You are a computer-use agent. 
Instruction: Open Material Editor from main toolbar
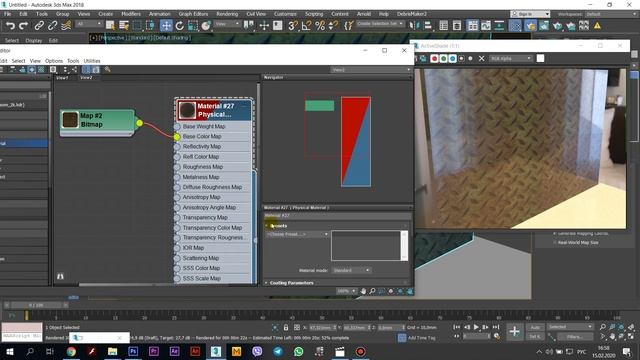[x=515, y=26]
